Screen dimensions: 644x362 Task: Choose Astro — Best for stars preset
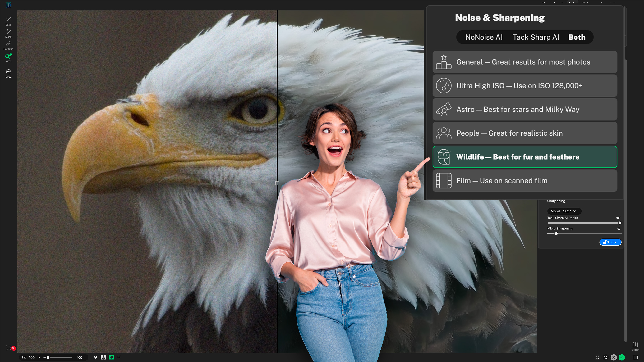click(525, 109)
